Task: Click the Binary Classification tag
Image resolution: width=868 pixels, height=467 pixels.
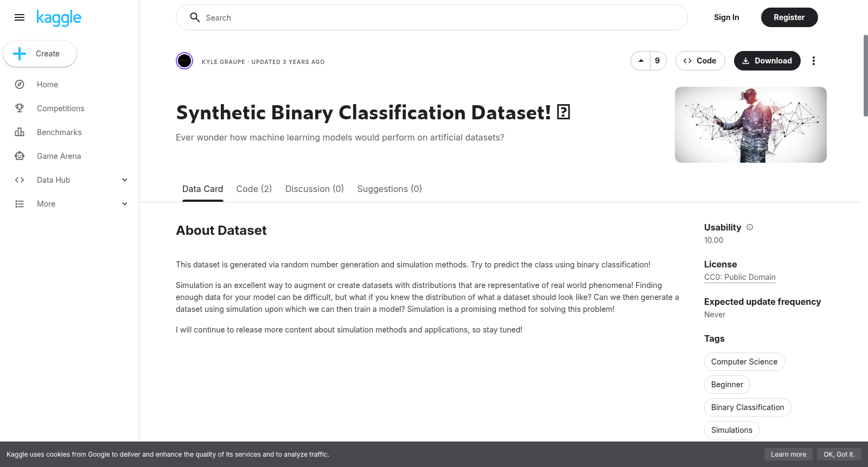Action: 748,407
